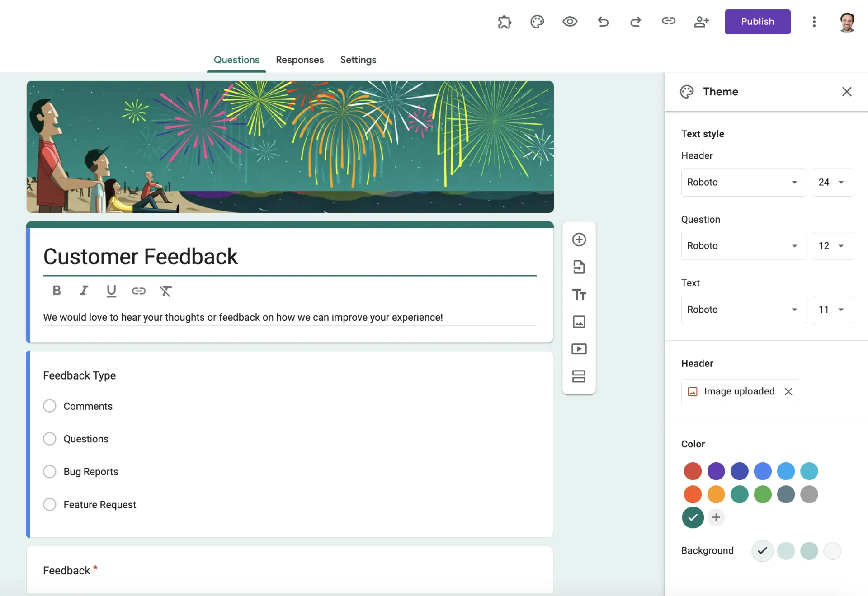Switch to the Settings tab
The image size is (868, 596).
(358, 60)
